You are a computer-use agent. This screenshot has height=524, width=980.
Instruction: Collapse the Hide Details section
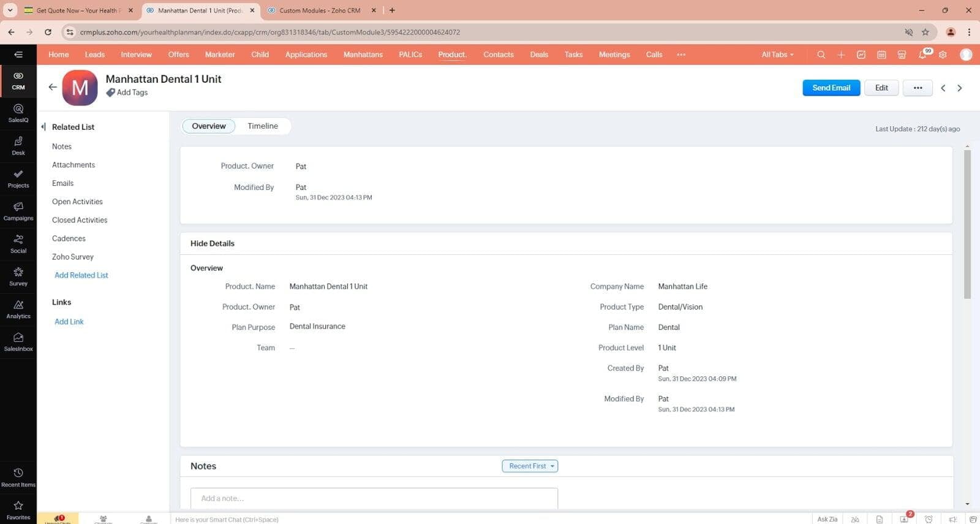tap(213, 243)
